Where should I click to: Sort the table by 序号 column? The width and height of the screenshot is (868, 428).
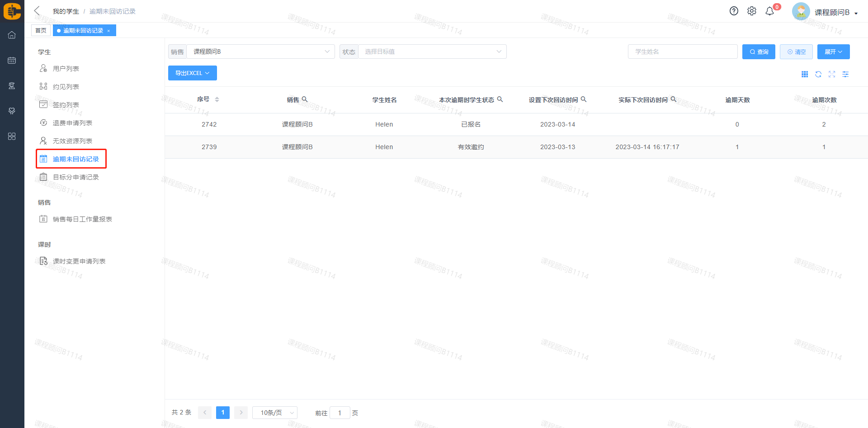click(217, 99)
